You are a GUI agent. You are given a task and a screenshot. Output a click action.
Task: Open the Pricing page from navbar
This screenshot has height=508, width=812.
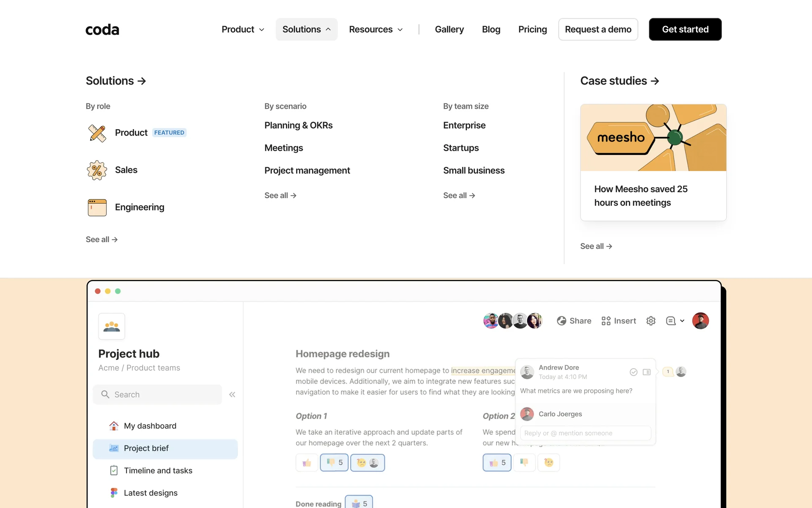point(532,29)
